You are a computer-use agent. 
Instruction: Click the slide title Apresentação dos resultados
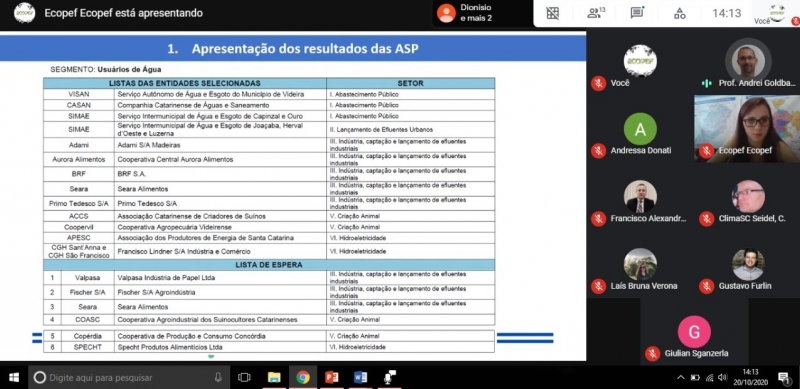pos(293,48)
